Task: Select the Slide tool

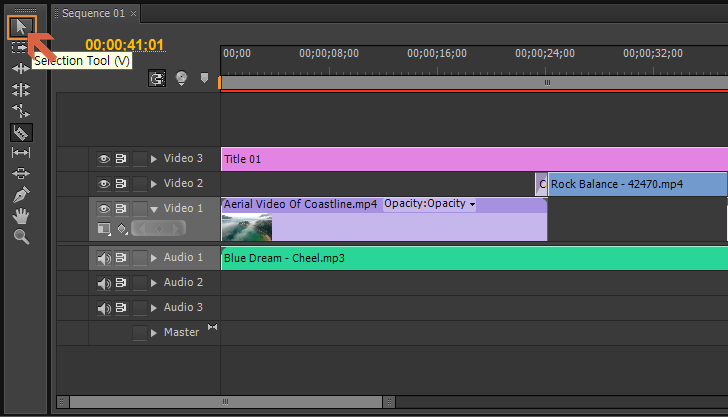Action: tap(21, 173)
